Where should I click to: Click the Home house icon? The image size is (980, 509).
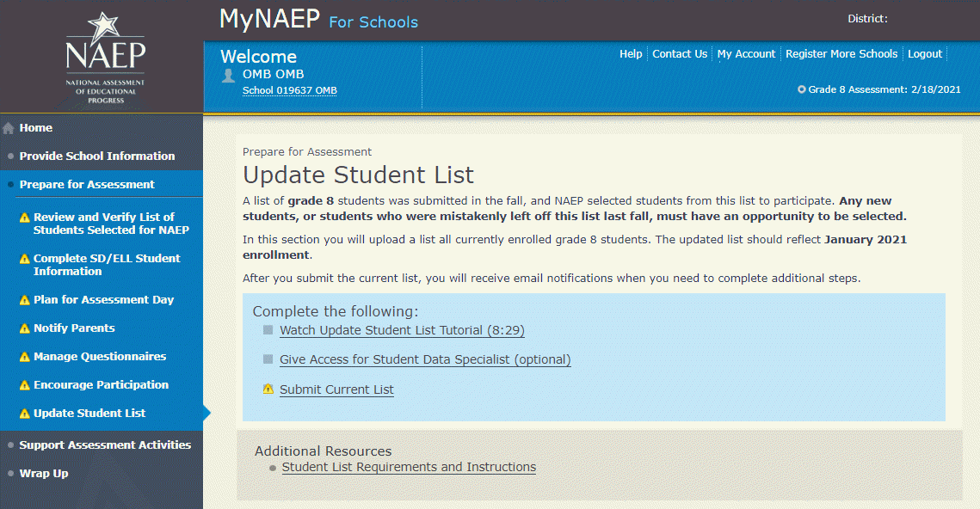click(9, 129)
